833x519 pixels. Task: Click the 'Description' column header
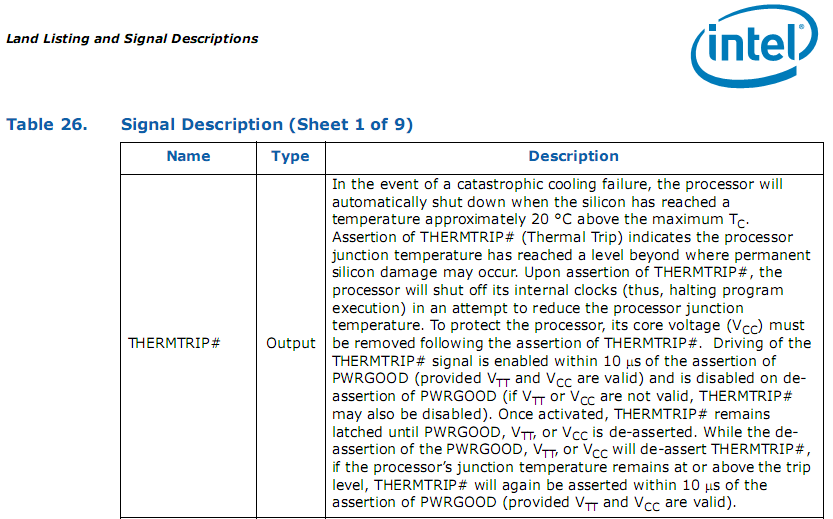click(573, 156)
